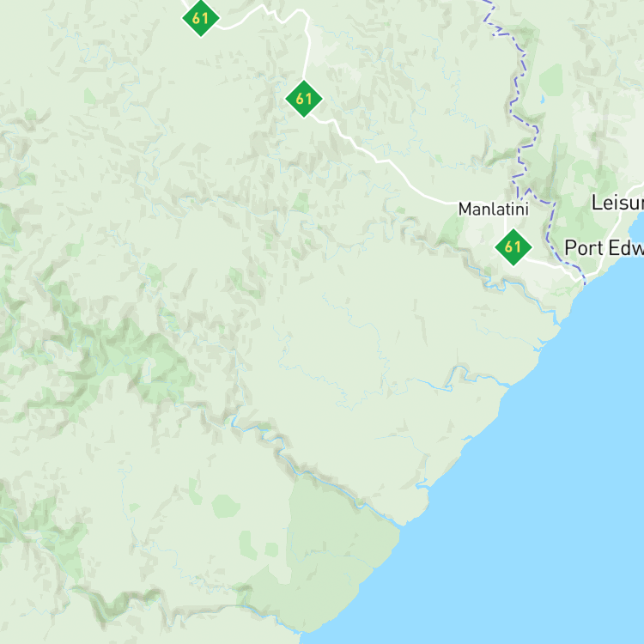Select the small blue pond near the boundary line
The width and height of the screenshot is (644, 644).
(x=542, y=100)
